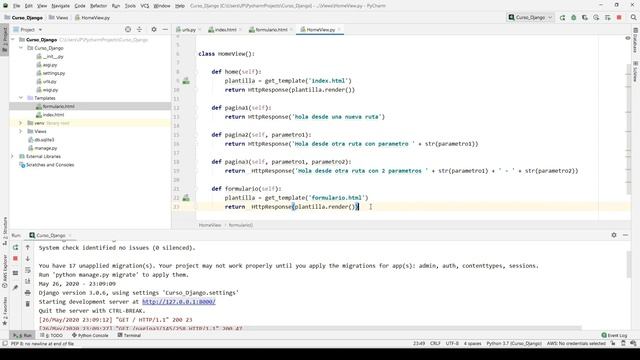Collapse Templates folder
Image resolution: width=640 pixels, height=360 pixels.
point(21,98)
